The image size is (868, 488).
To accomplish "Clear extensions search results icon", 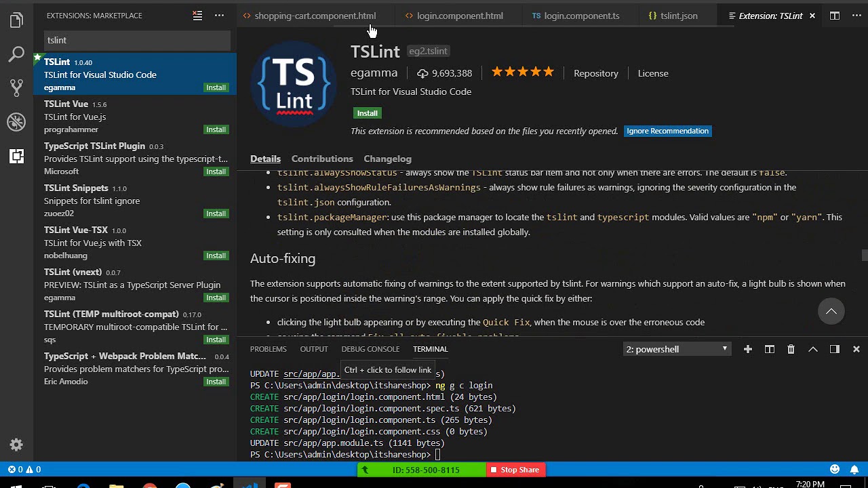I will coord(197,15).
